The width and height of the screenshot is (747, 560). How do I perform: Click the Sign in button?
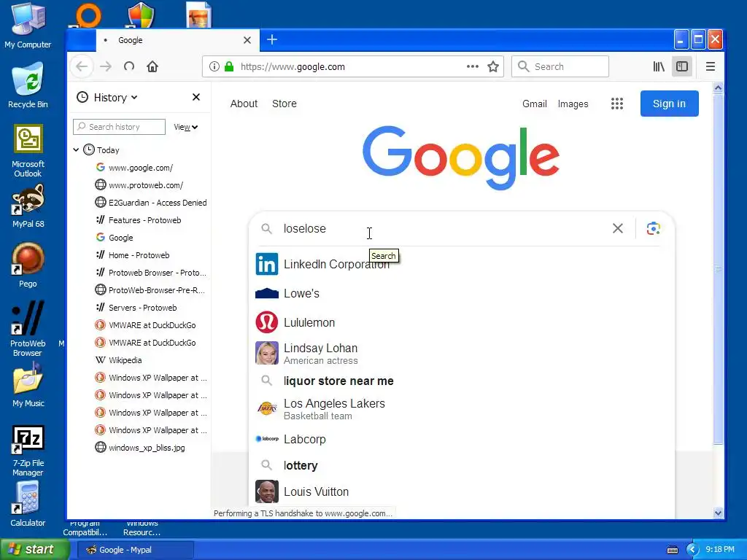click(x=670, y=104)
